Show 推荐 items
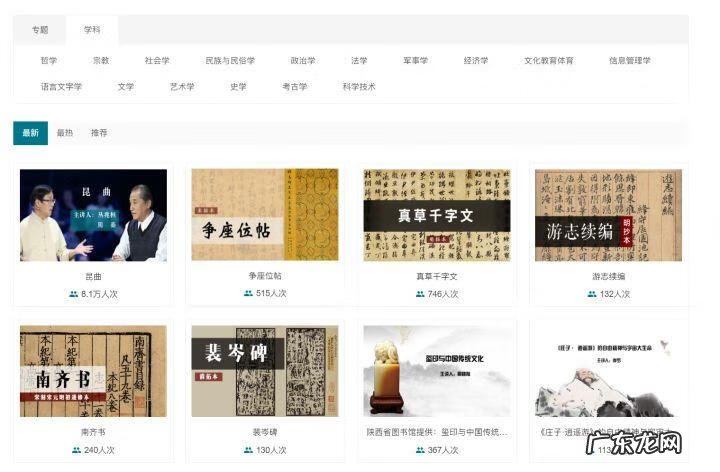 click(99, 133)
